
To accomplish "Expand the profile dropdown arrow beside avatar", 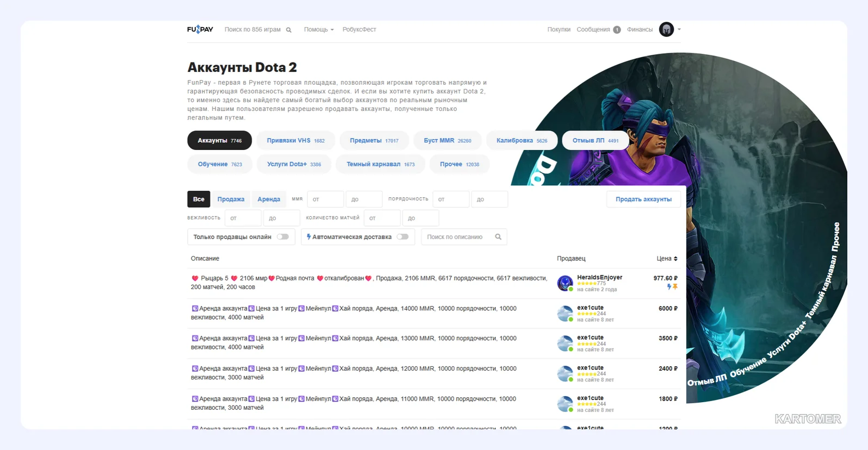I will tap(679, 29).
